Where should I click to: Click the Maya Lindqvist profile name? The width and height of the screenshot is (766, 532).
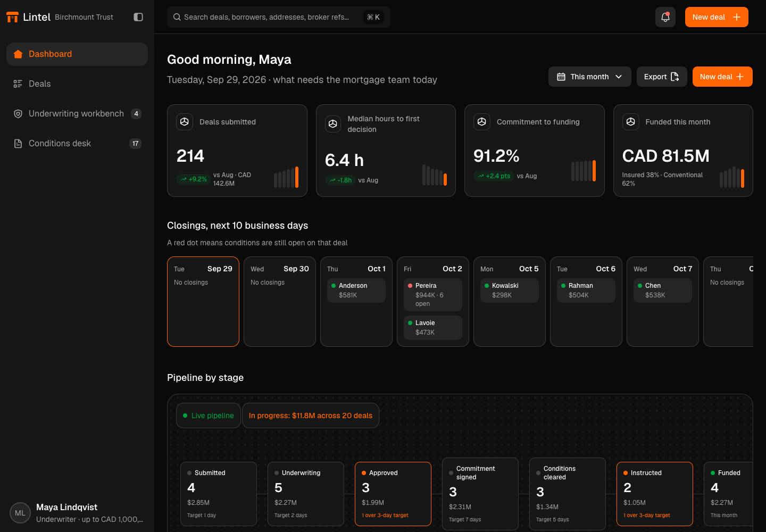click(67, 507)
